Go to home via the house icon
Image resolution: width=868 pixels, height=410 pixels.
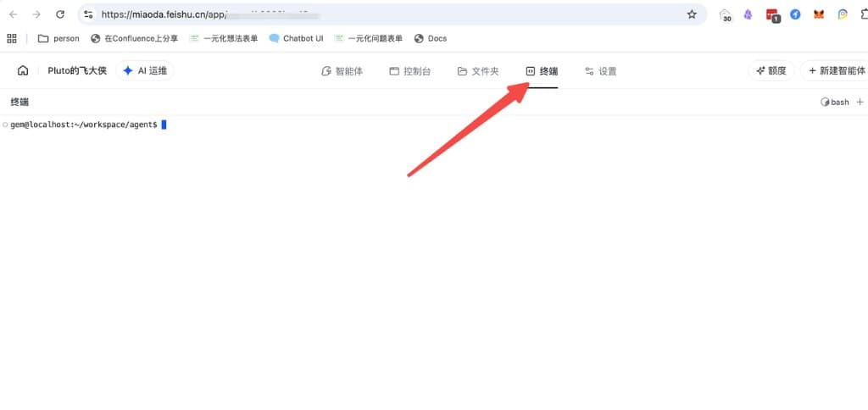click(23, 70)
